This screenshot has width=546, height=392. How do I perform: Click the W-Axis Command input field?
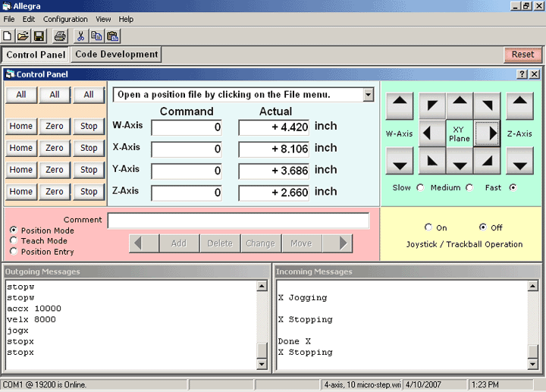click(187, 127)
